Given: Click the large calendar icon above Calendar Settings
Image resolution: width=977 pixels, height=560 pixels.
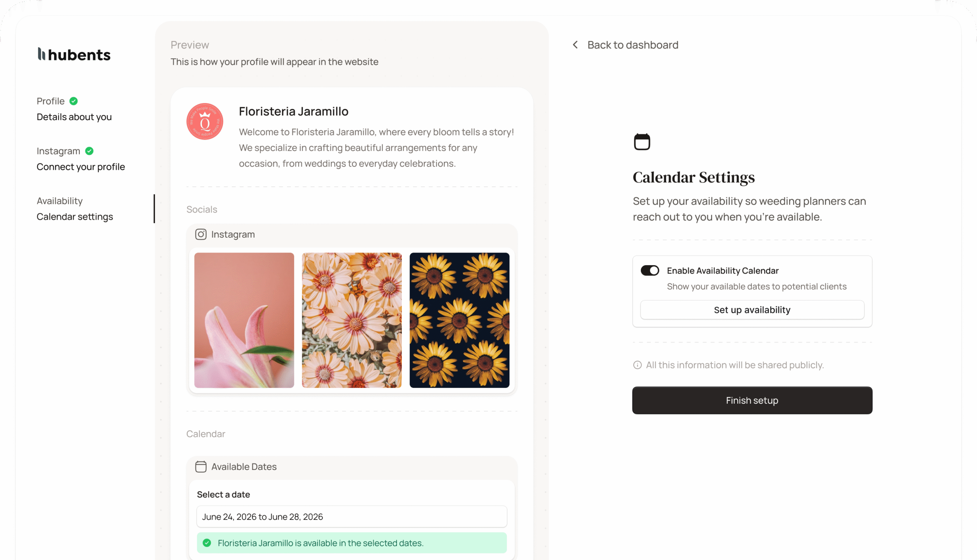Looking at the screenshot, I should pyautogui.click(x=642, y=142).
